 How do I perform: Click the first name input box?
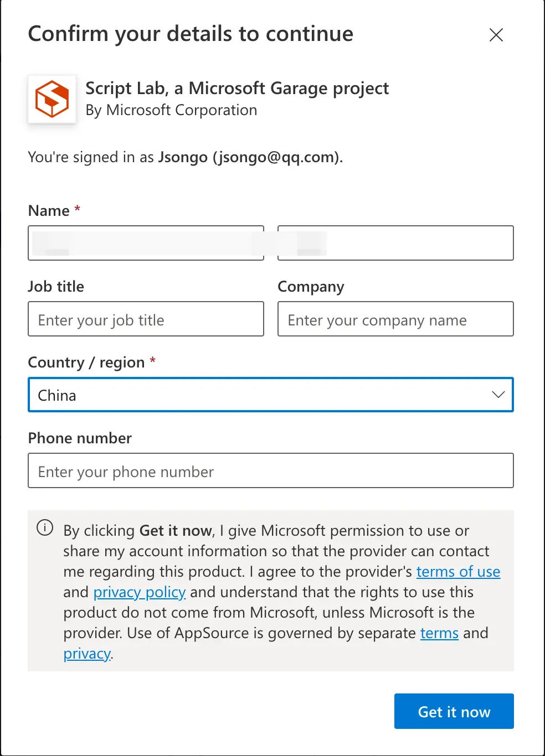pyautogui.click(x=146, y=243)
